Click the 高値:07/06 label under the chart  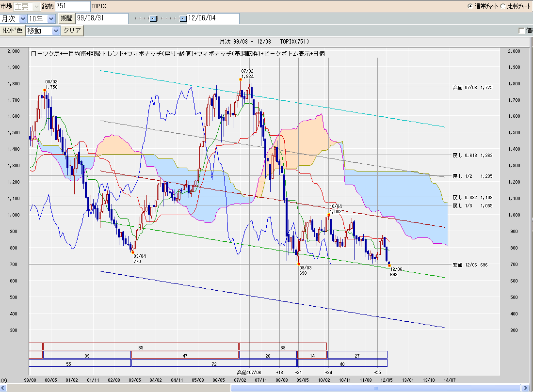point(249,372)
